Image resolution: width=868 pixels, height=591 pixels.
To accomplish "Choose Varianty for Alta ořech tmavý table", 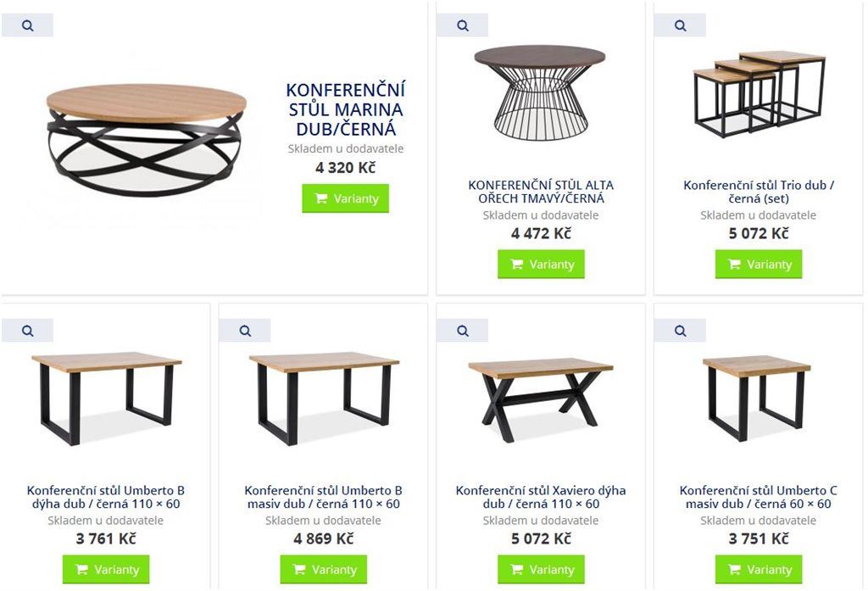I will click(x=541, y=265).
